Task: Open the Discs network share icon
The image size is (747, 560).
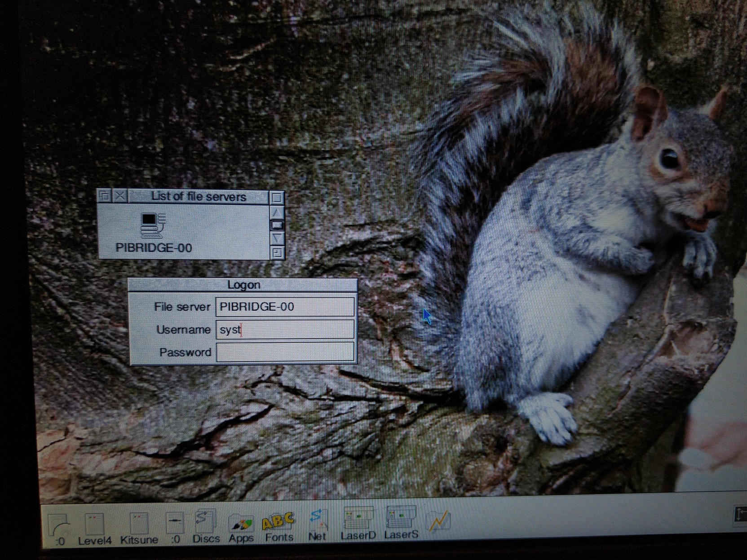Action: pos(205,522)
